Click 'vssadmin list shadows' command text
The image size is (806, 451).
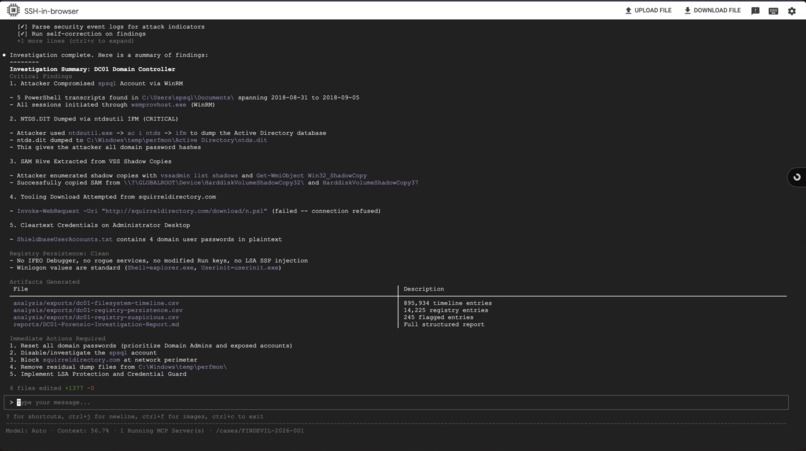[199, 175]
